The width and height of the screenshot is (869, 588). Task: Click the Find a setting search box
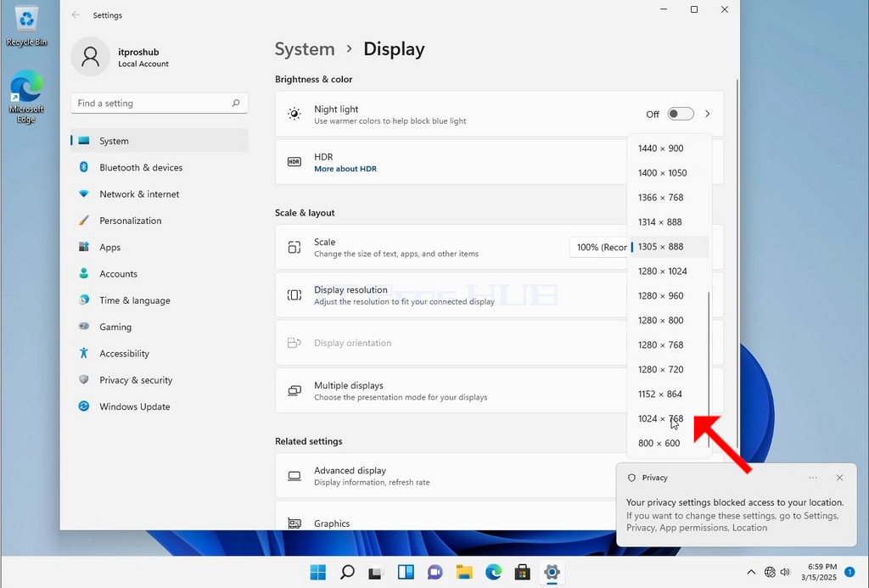159,103
